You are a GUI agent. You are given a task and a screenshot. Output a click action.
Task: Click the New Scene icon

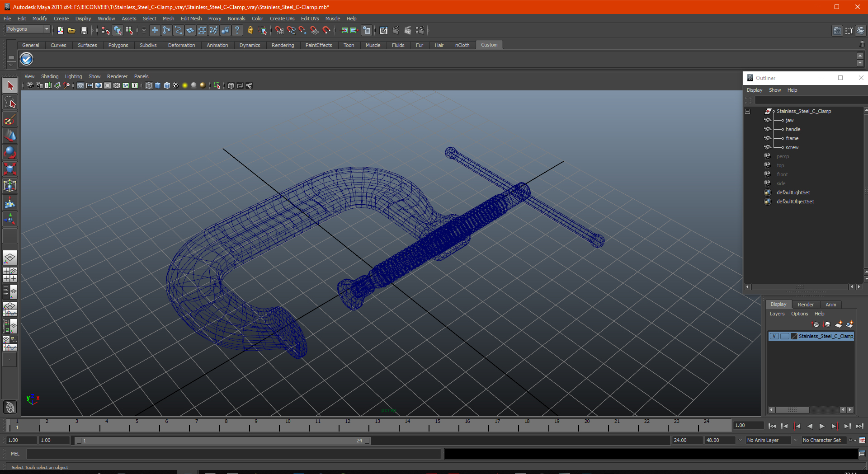tap(60, 30)
